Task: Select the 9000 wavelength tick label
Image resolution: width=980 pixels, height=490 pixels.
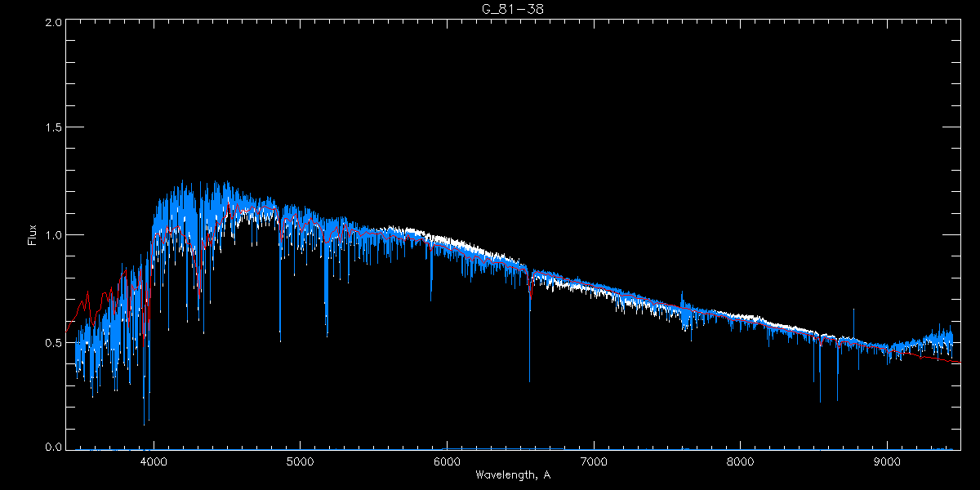Action: (888, 461)
